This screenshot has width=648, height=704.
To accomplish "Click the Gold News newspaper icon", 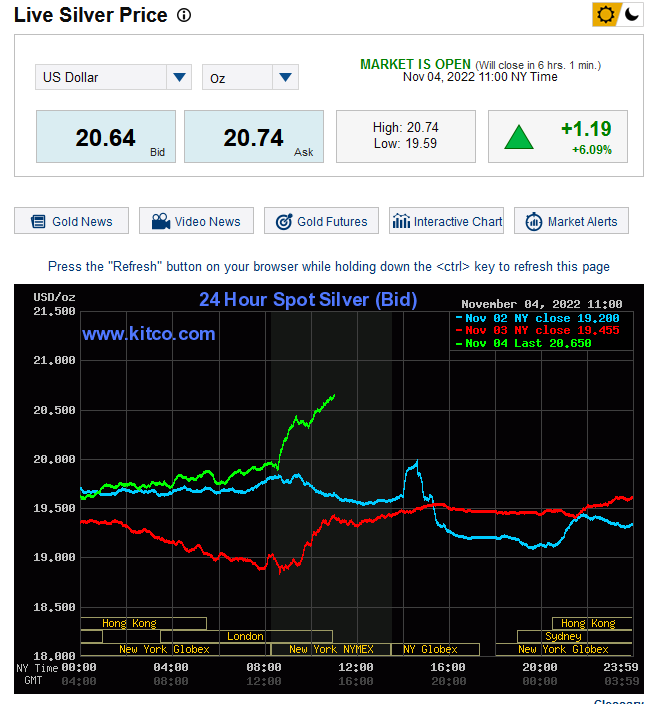I will [38, 221].
